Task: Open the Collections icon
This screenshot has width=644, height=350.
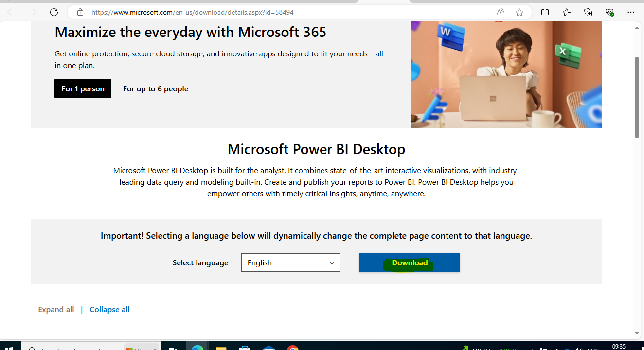Action: tap(588, 12)
